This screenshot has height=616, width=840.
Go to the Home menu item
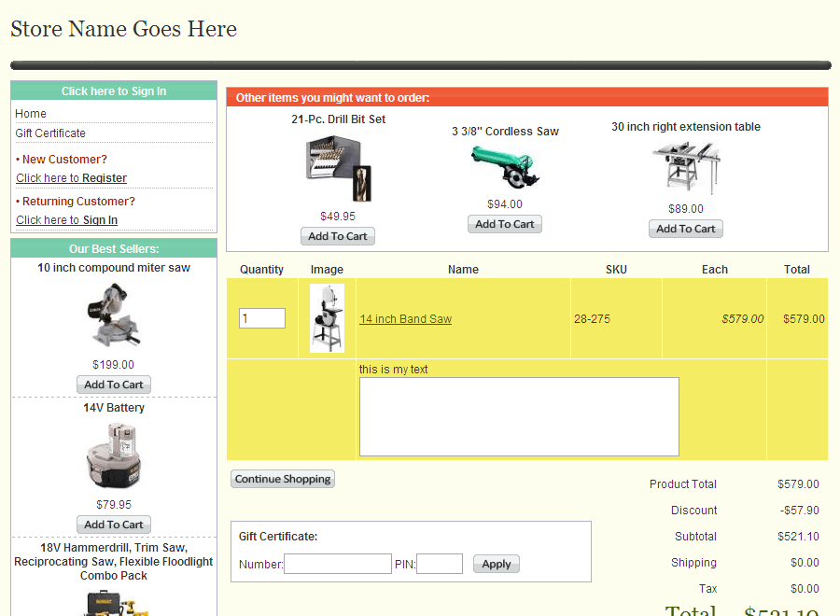pyautogui.click(x=31, y=114)
